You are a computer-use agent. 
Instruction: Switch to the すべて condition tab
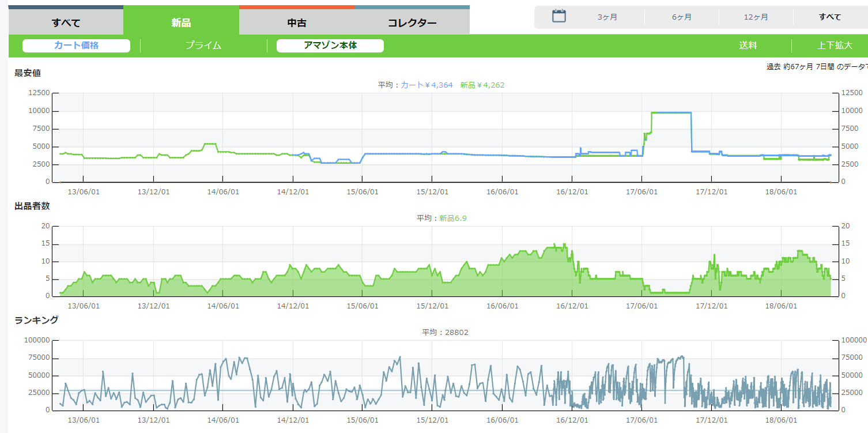coord(66,23)
